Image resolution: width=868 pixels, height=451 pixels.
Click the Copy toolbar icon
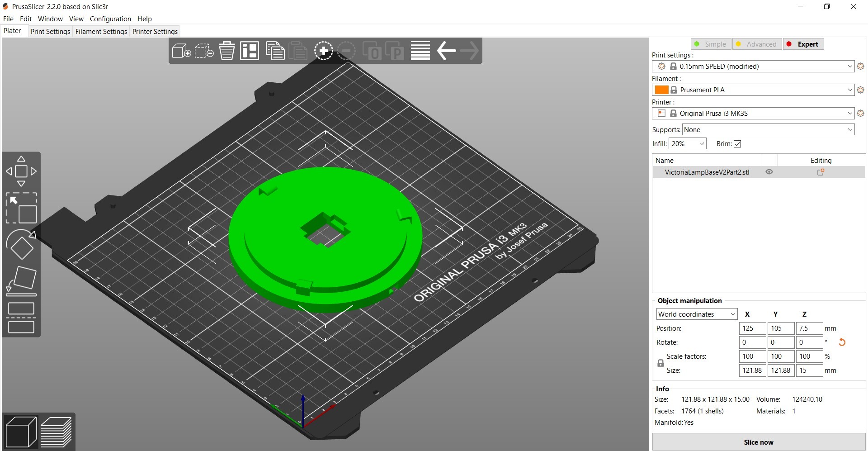[275, 51]
